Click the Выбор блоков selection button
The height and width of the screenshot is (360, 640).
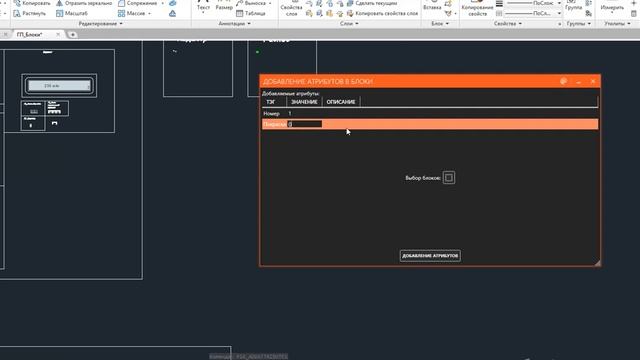(x=449, y=178)
